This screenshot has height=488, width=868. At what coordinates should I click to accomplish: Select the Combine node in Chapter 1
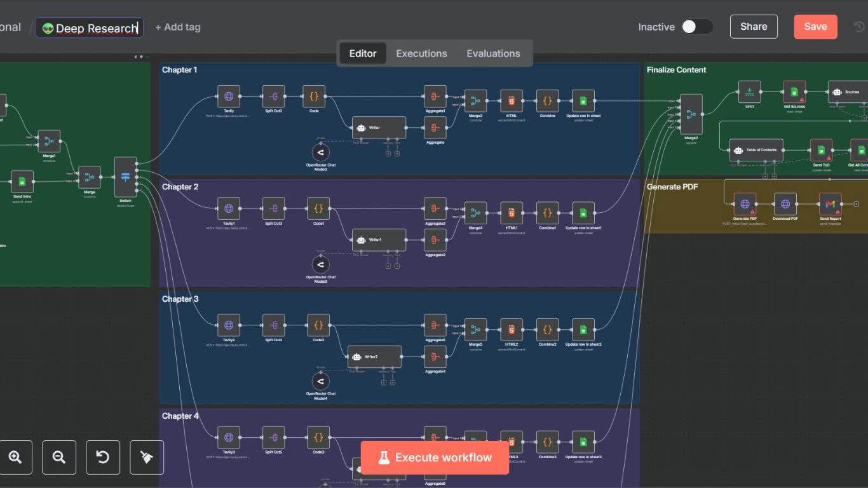548,100
